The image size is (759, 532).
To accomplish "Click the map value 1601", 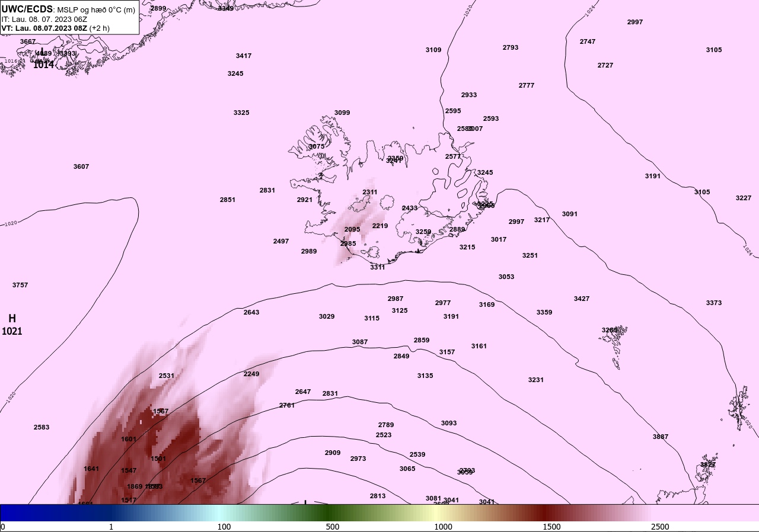I will tap(129, 439).
